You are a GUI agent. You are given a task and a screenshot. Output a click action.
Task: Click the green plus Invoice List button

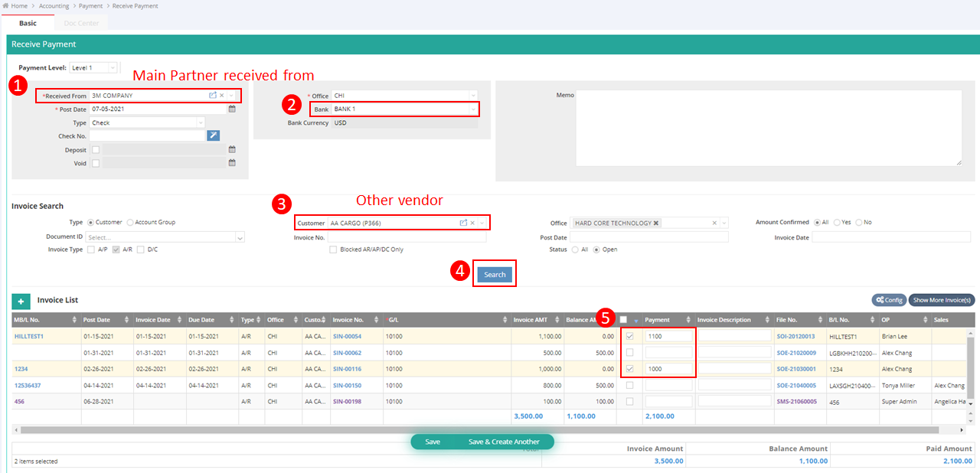coord(21,302)
